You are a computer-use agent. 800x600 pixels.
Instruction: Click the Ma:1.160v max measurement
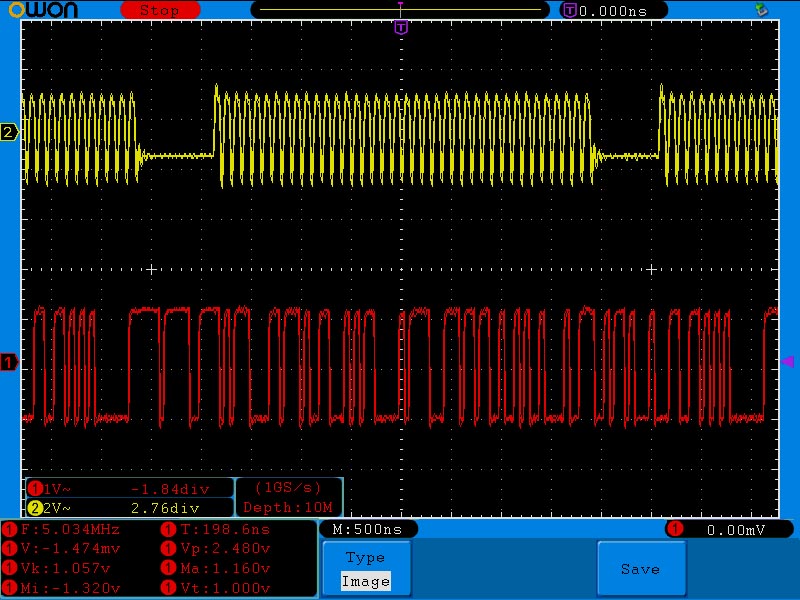click(x=225, y=568)
